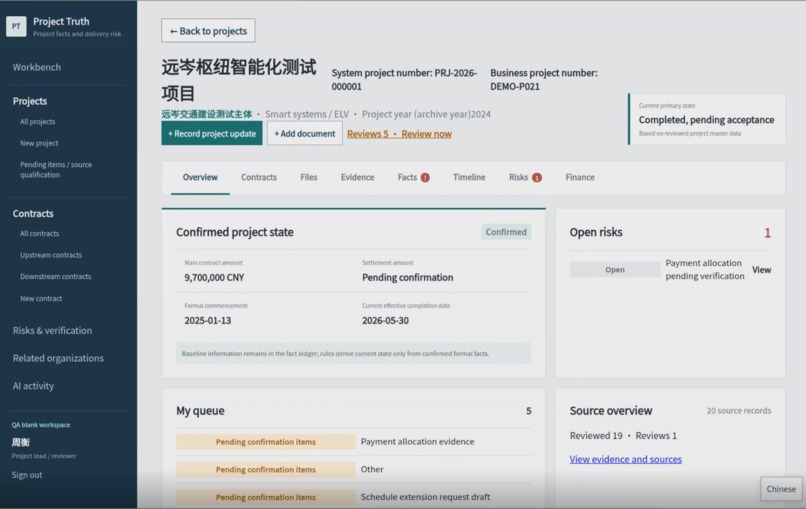Open Projects section in sidebar
The height and width of the screenshot is (509, 806).
[30, 101]
